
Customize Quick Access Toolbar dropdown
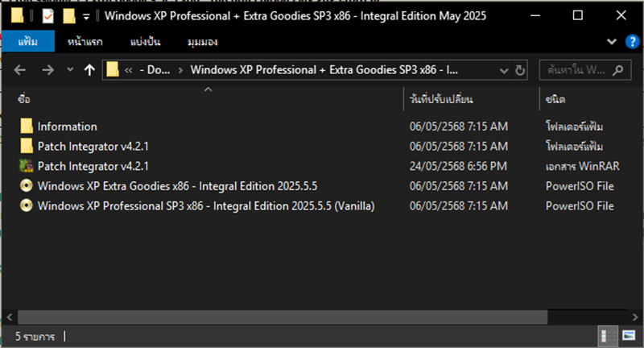(86, 17)
